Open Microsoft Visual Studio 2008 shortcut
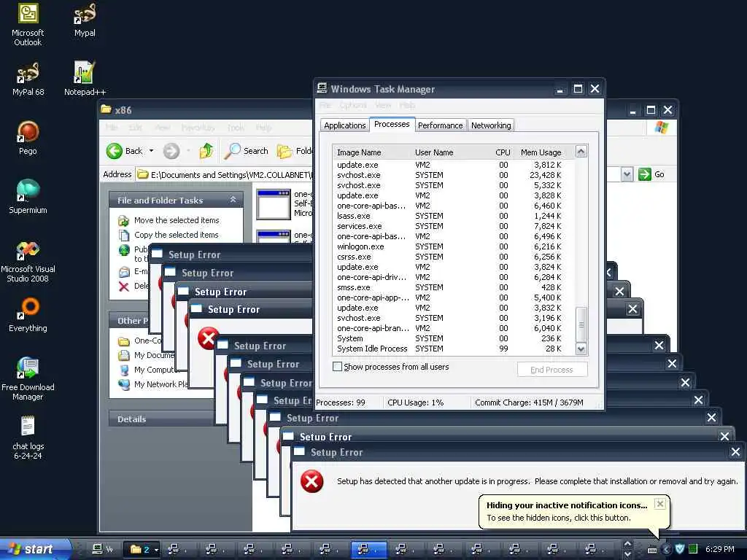The width and height of the screenshot is (747, 560). 28,261
